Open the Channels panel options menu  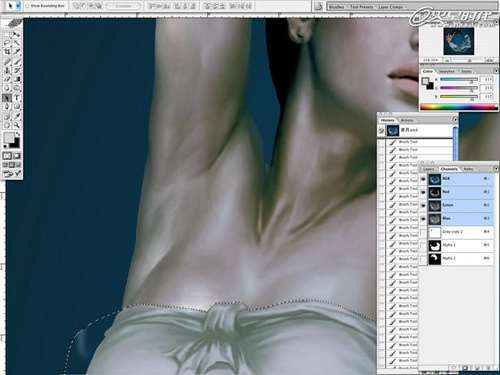[496, 169]
